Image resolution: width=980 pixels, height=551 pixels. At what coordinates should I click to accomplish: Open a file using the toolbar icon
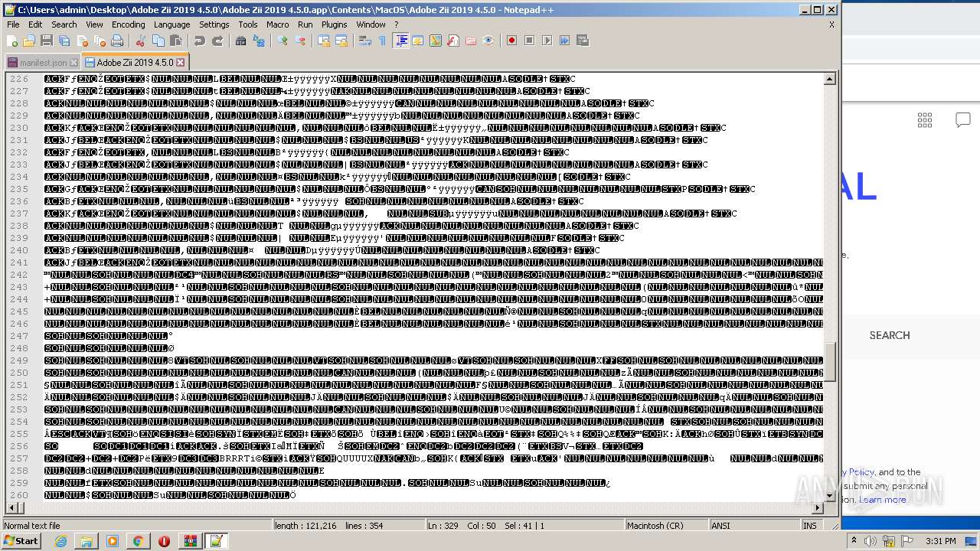pos(29,41)
